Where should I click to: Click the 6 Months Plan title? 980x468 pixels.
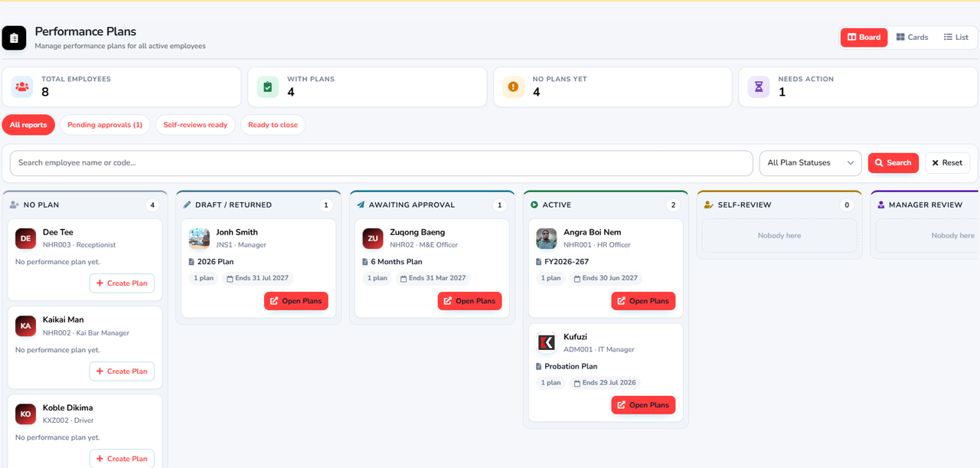click(x=397, y=262)
